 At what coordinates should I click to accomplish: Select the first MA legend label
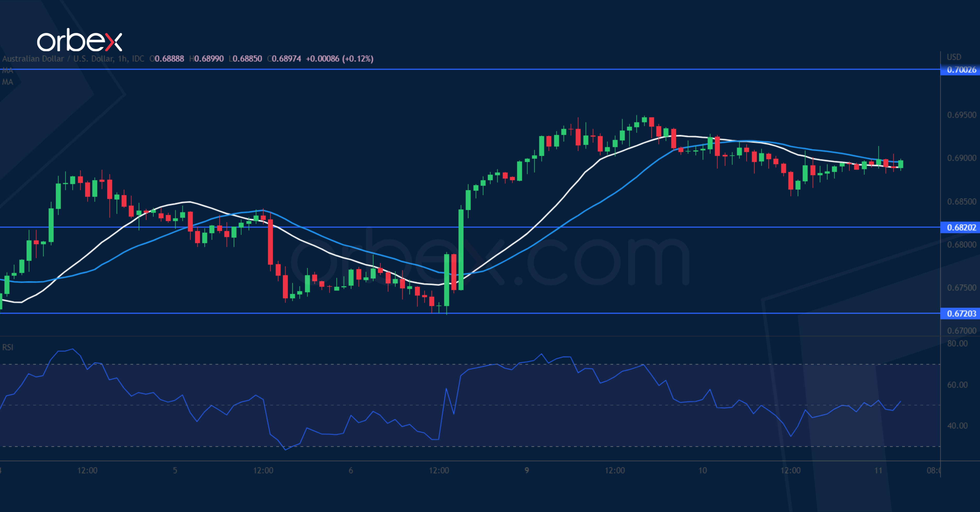tap(8, 70)
